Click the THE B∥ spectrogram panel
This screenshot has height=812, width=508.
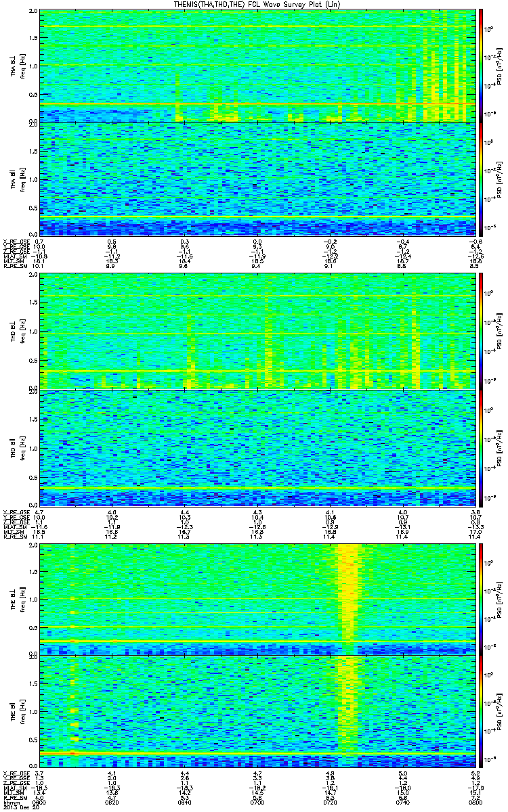[x=257, y=713]
